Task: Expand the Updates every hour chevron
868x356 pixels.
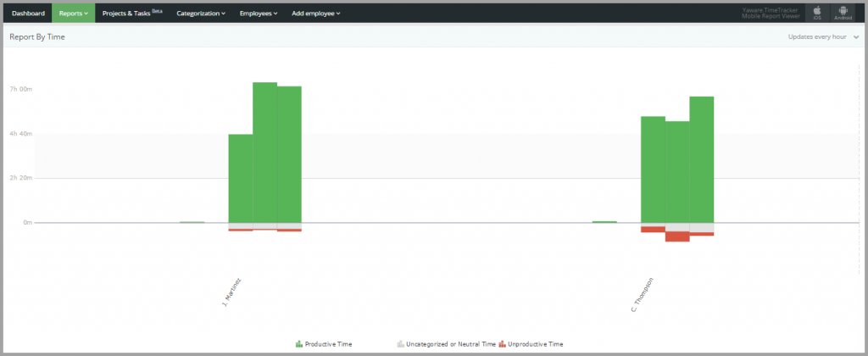Action: 856,37
